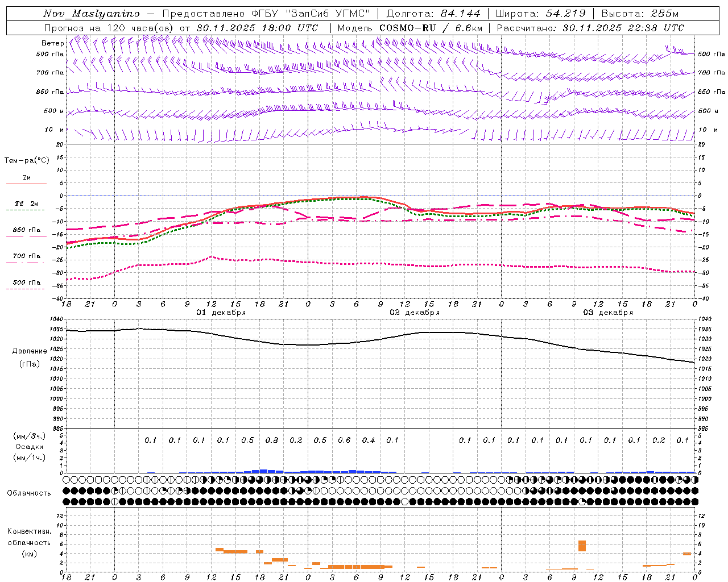Select the Осадки precipitation label

[x=29, y=447]
